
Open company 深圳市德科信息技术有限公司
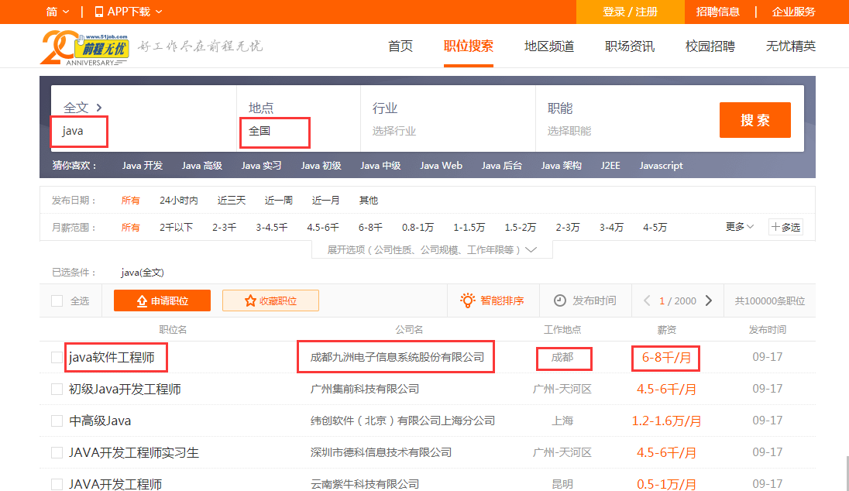tap(381, 453)
